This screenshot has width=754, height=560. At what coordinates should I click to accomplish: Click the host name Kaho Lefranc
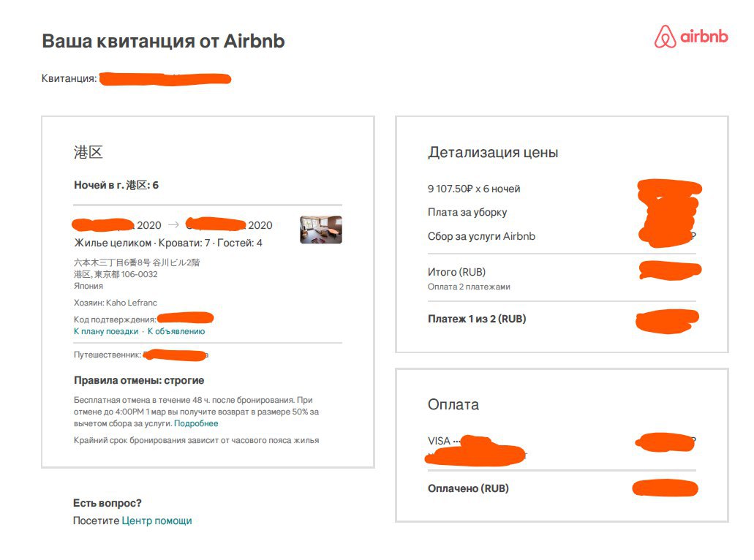click(132, 303)
